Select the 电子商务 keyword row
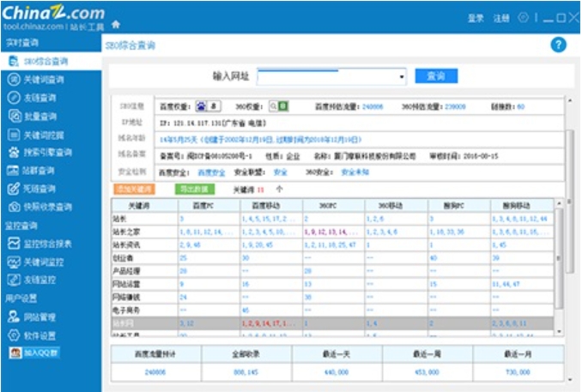Image resolution: width=582 pixels, height=392 pixels. pyautogui.click(x=332, y=310)
